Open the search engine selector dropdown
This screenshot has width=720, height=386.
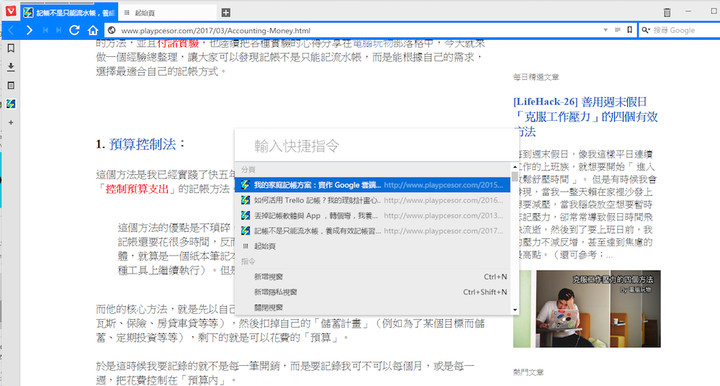646,30
